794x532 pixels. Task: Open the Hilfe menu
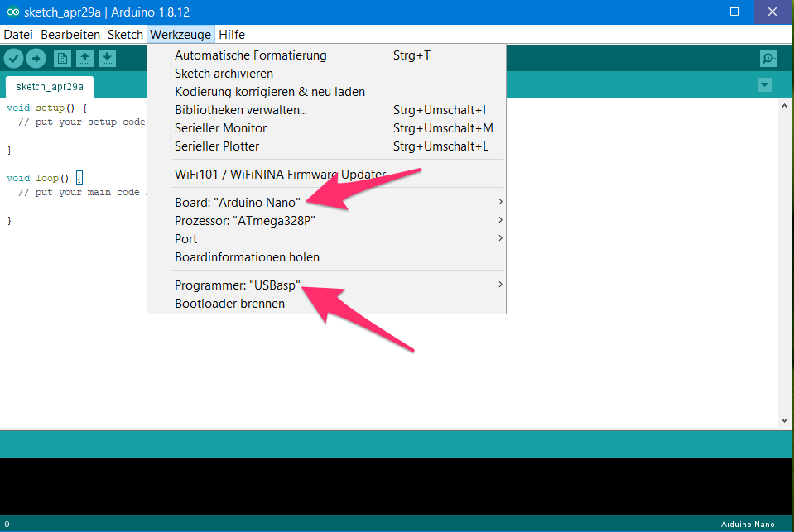pyautogui.click(x=232, y=35)
